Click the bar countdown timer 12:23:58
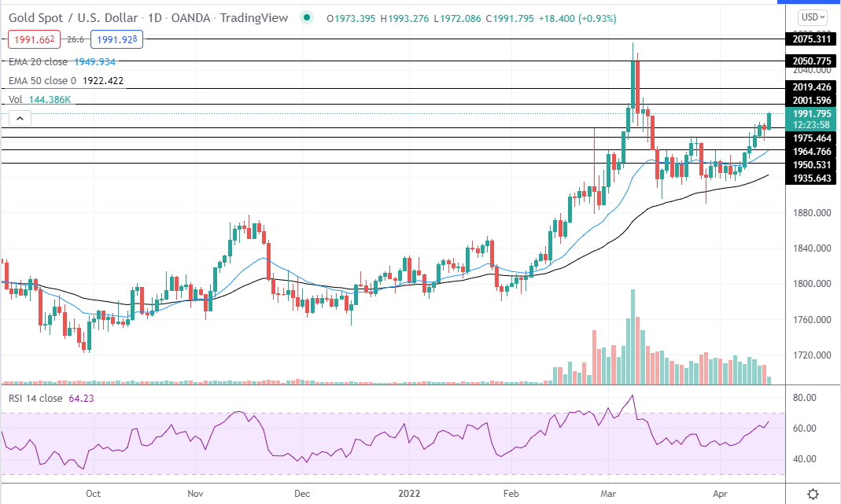The width and height of the screenshot is (841, 504). tap(812, 125)
